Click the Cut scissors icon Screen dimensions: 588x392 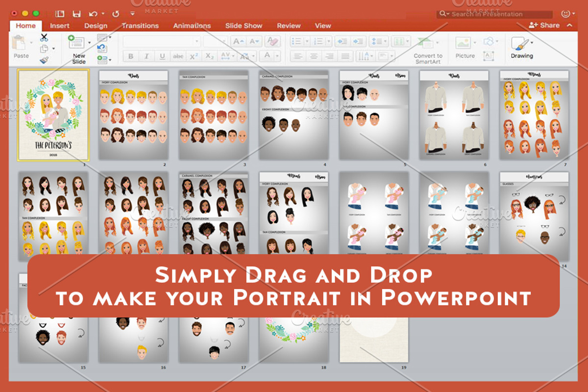coord(44,37)
